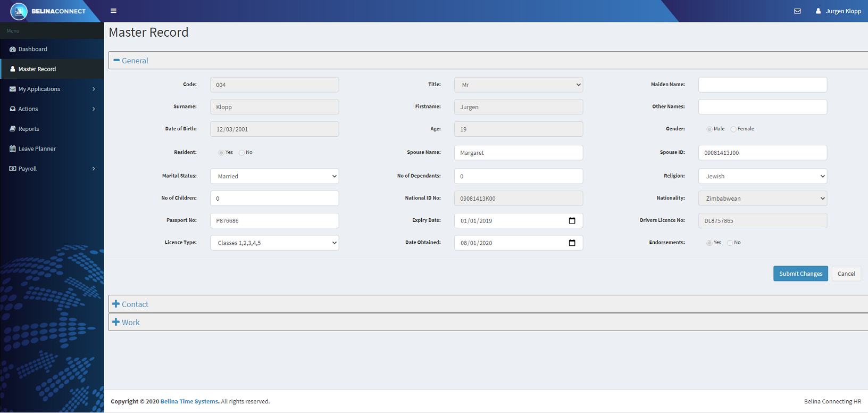This screenshot has width=868, height=413.
Task: Open the mail envelope icon in header
Action: [x=797, y=11]
